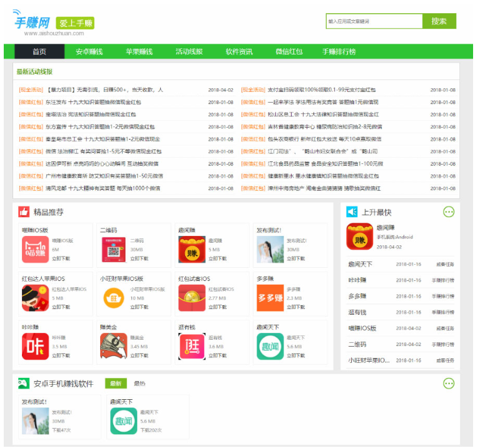
Task: Click the 手赚网 site logo
Action: pyautogui.click(x=32, y=23)
